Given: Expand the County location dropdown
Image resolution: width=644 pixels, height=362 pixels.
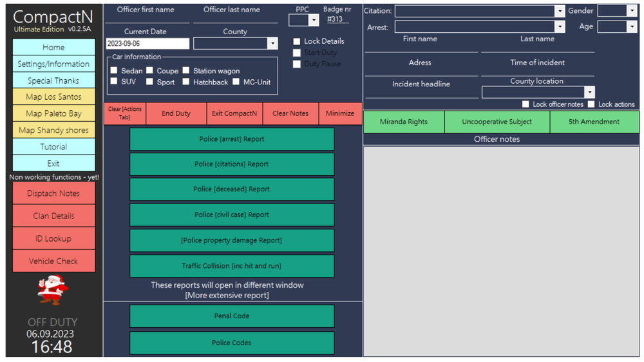Looking at the screenshot, I should pyautogui.click(x=589, y=92).
